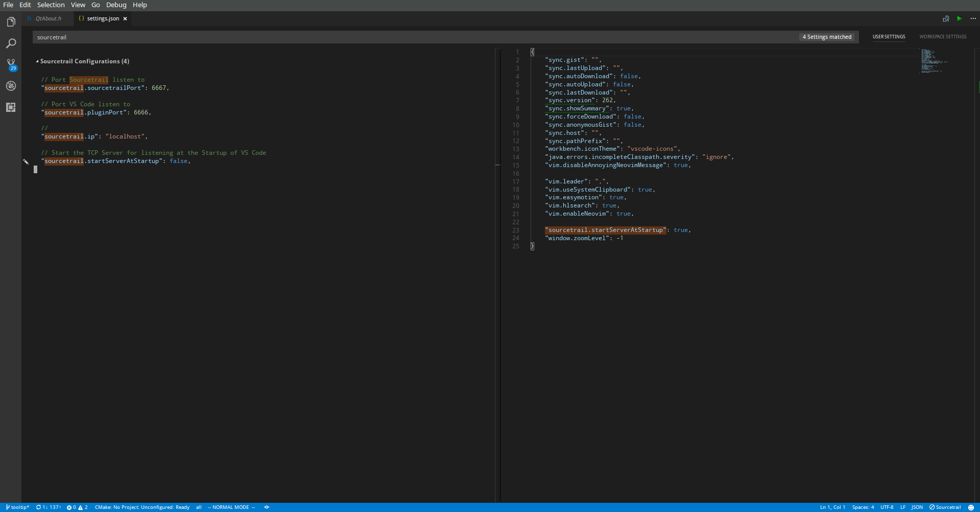Click the 'all' CMake build target item
This screenshot has height=512, width=980.
click(x=199, y=507)
